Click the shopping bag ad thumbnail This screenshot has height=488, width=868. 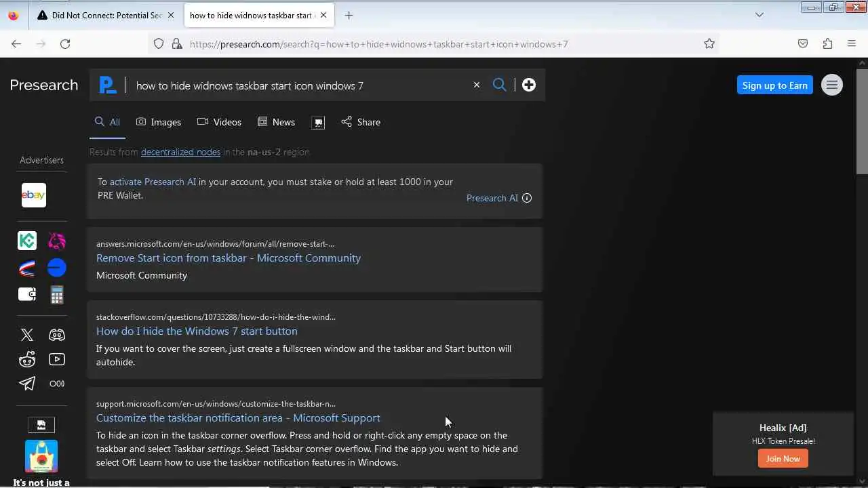pyautogui.click(x=41, y=456)
